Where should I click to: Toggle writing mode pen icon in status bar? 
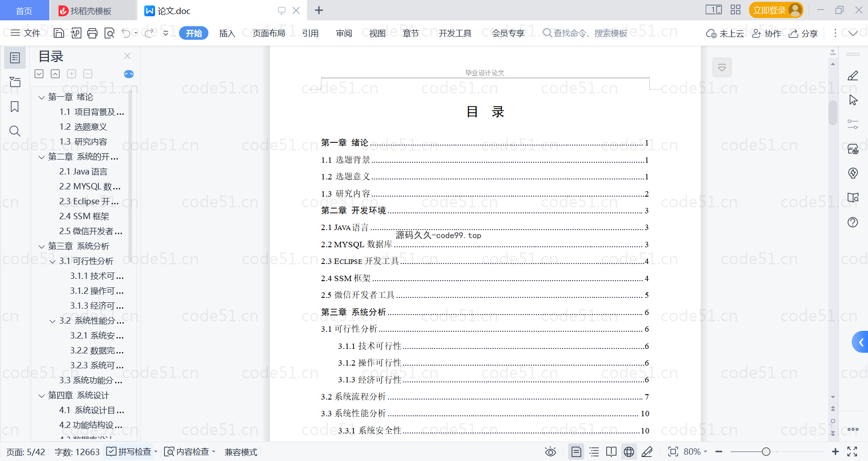click(647, 452)
